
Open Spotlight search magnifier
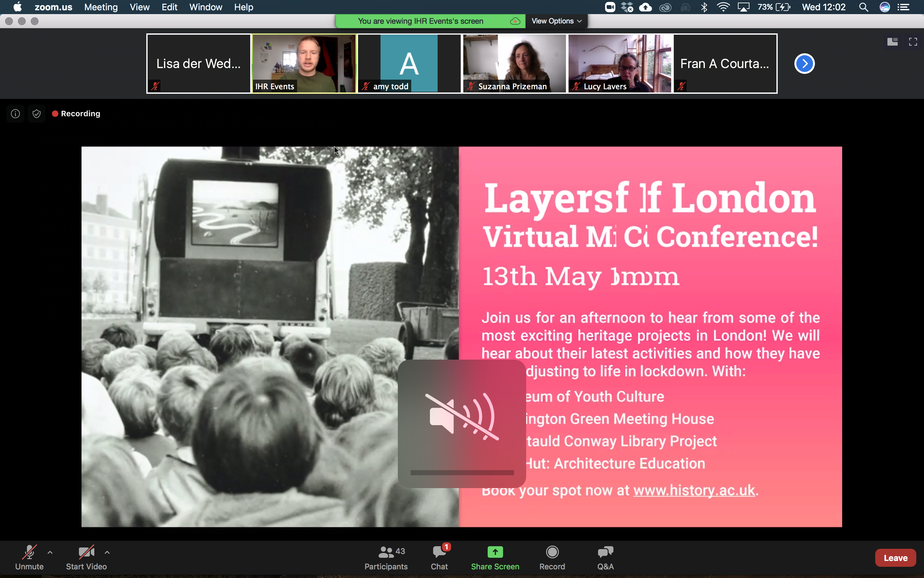(x=864, y=7)
